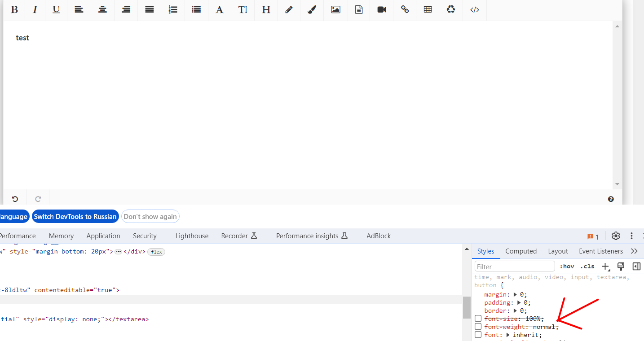Open the Recorder panel tab
The height and width of the screenshot is (341, 644).
coord(239,236)
